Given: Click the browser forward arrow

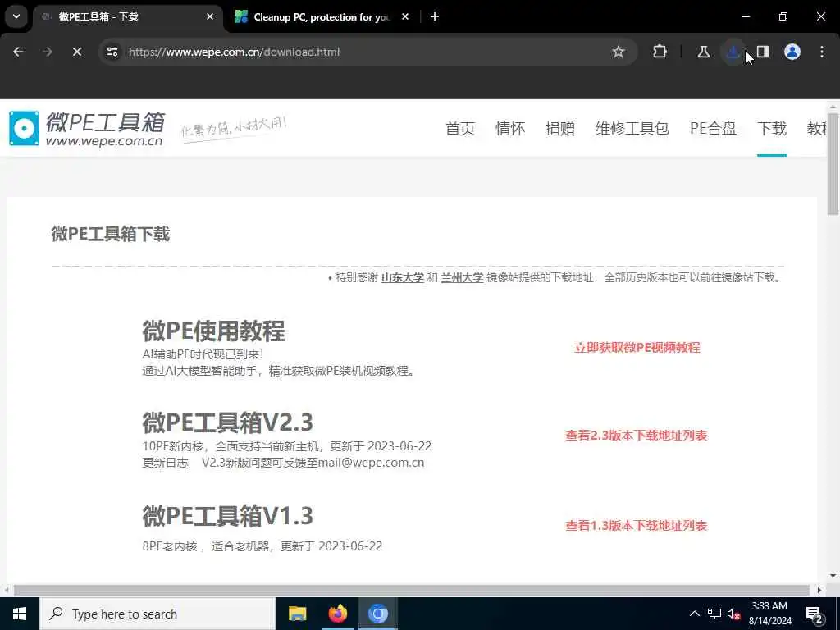Looking at the screenshot, I should (x=47, y=52).
